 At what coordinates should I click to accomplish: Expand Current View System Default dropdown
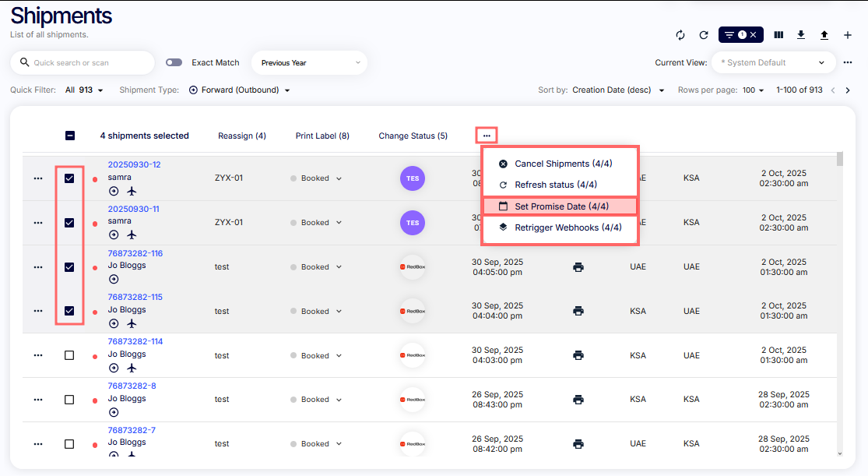[773, 62]
